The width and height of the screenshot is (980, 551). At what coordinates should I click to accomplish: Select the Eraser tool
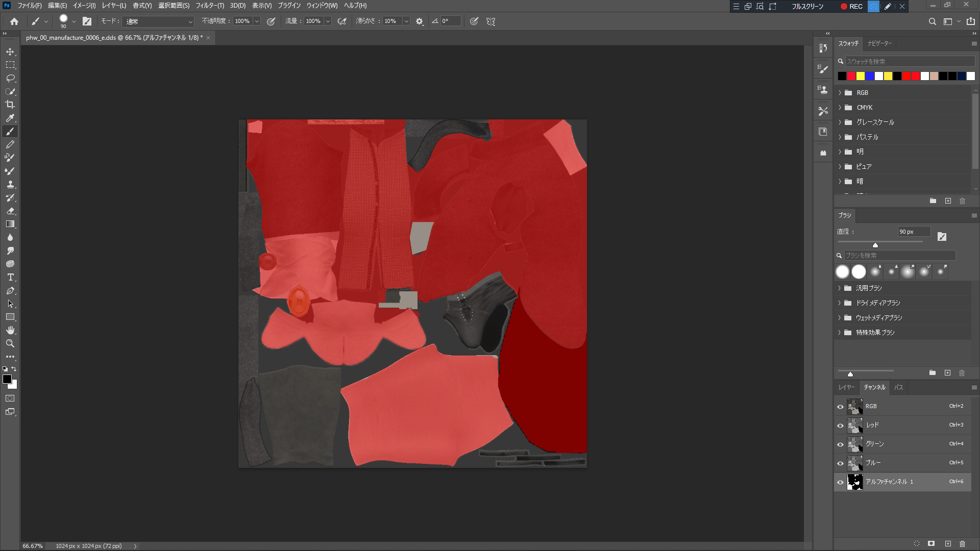(x=10, y=211)
